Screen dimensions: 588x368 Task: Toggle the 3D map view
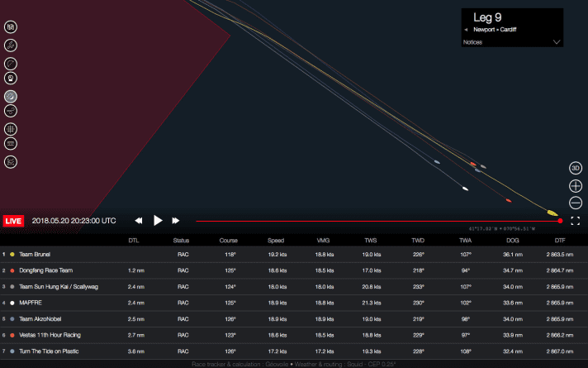(x=576, y=168)
